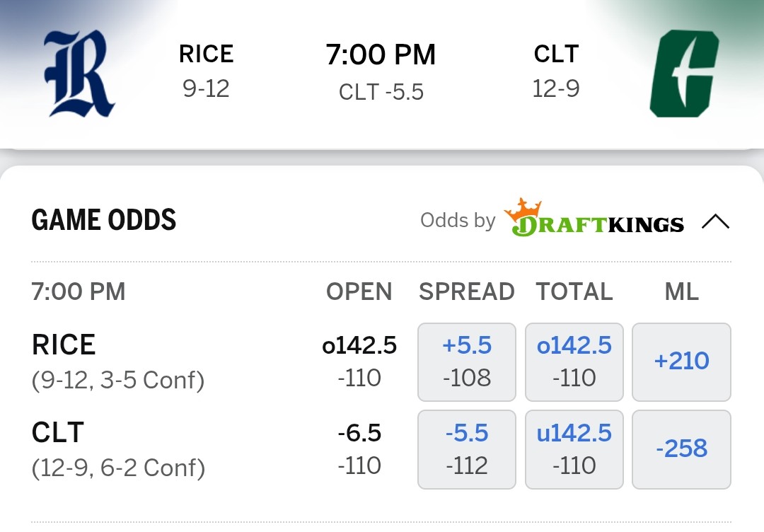Click the Game Odds heading
The height and width of the screenshot is (532, 764).
click(104, 221)
